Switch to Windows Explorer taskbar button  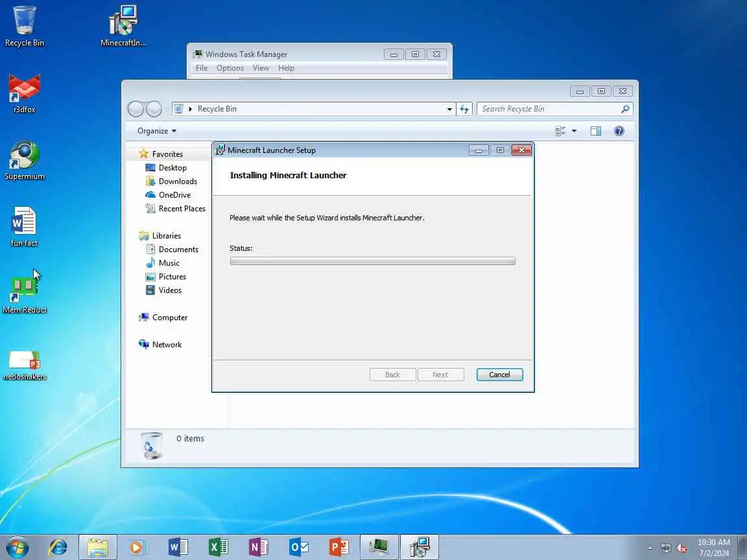(x=98, y=547)
